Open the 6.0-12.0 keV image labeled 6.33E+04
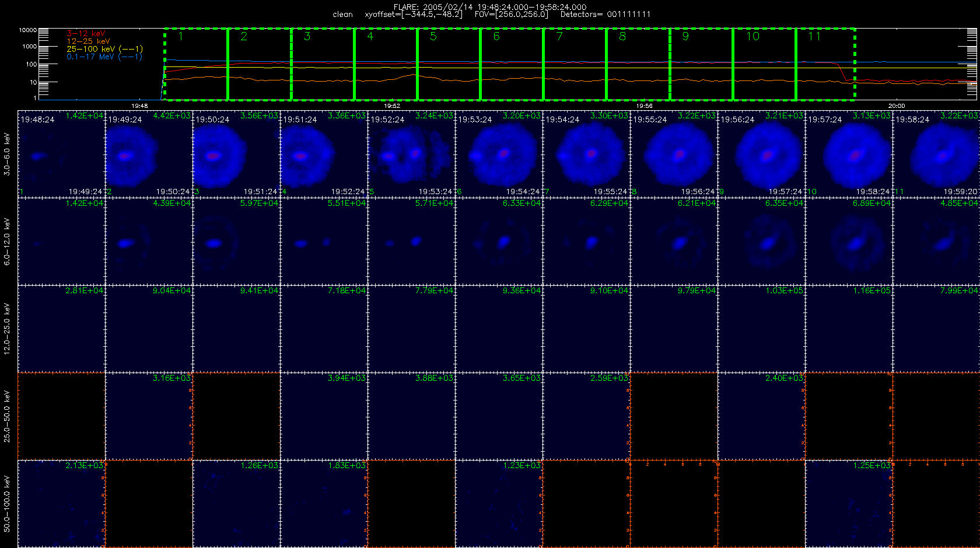Image resolution: width=980 pixels, height=548 pixels. 499,242
